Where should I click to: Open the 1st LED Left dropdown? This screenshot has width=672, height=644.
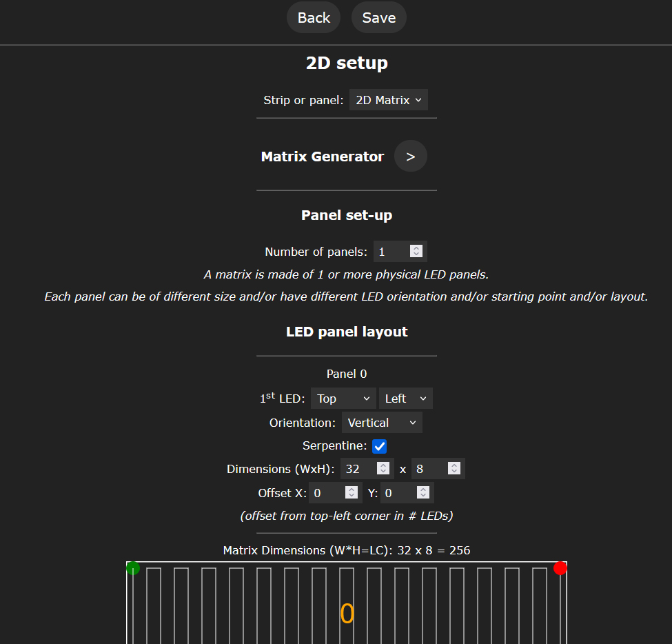coord(405,399)
